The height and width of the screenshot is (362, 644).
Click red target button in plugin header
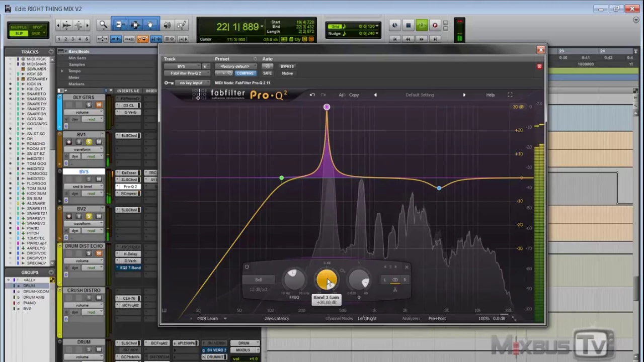point(539,66)
